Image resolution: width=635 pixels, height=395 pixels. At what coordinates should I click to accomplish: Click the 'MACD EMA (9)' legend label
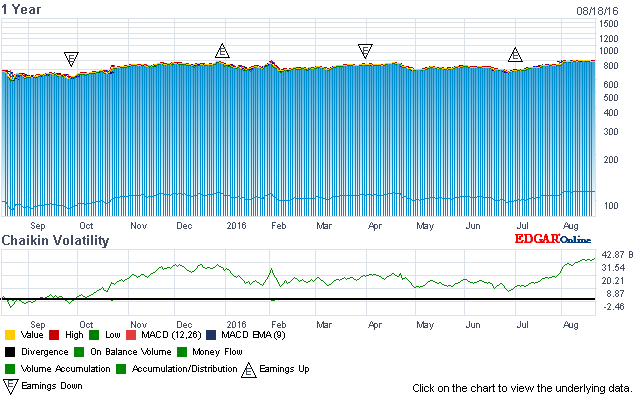(254, 335)
